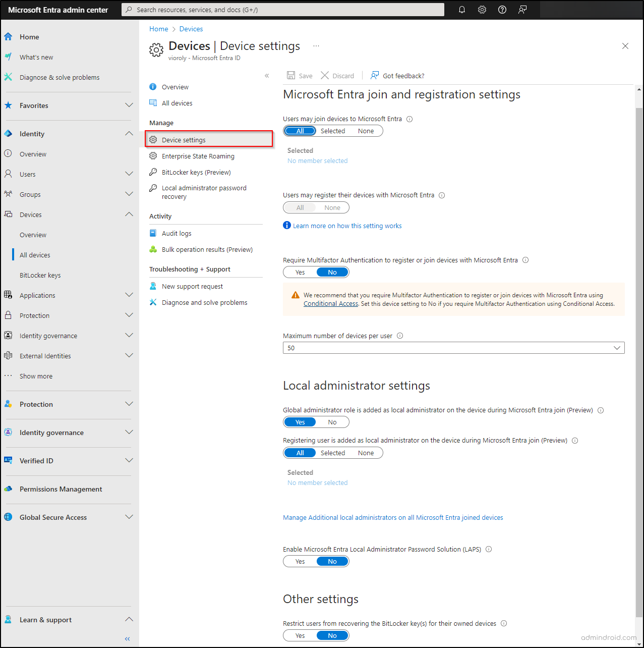Click the settings gear in the top bar

[482, 9]
